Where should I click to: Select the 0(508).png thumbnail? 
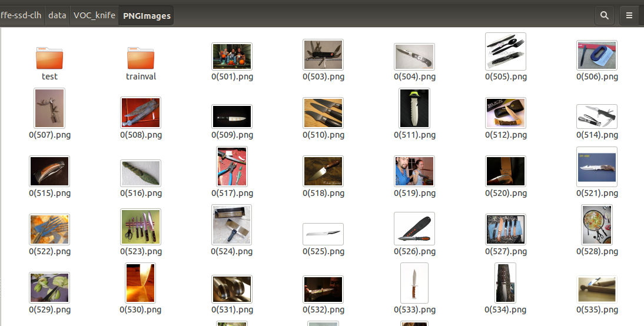pyautogui.click(x=141, y=112)
